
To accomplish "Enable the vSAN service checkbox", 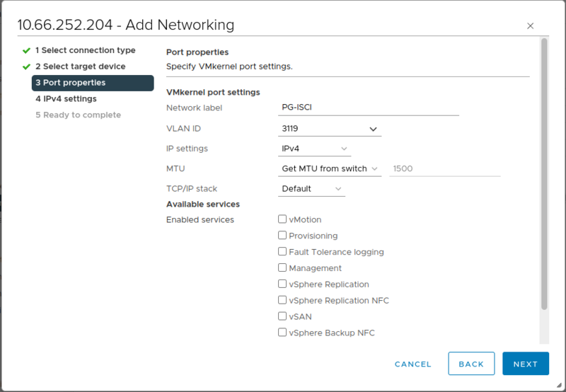I will coord(282,317).
